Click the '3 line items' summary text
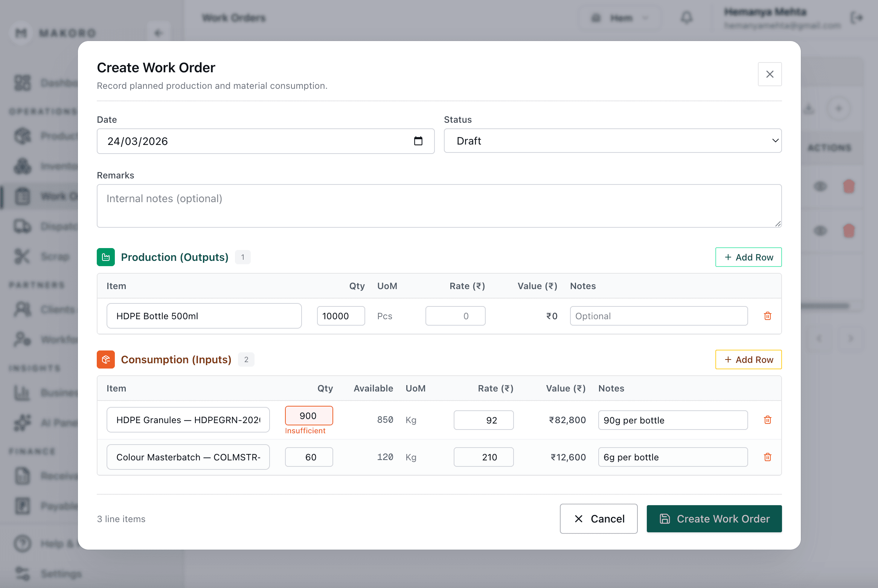 (x=121, y=519)
